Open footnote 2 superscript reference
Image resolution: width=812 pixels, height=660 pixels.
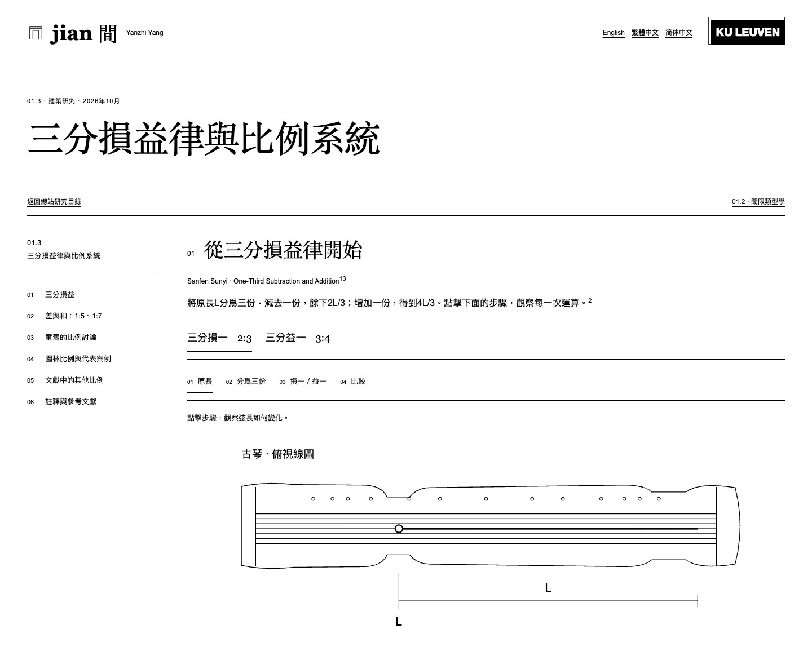[x=590, y=300]
